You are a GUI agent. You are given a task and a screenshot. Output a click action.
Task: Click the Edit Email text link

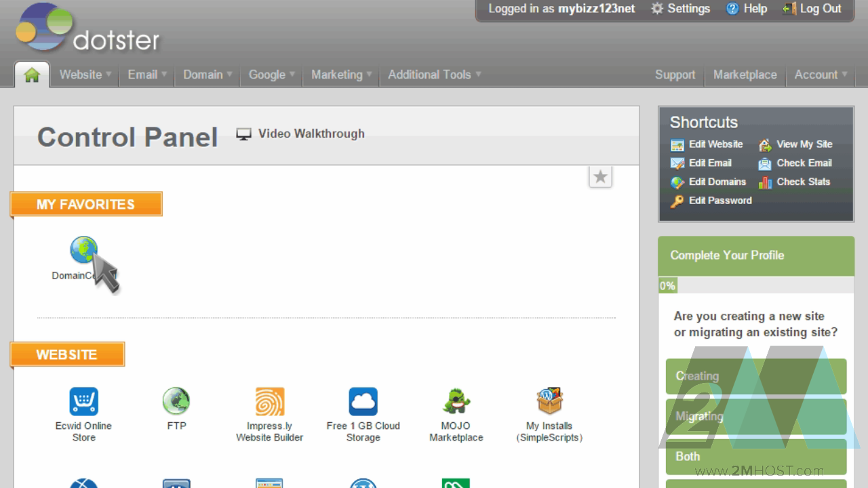click(x=710, y=163)
